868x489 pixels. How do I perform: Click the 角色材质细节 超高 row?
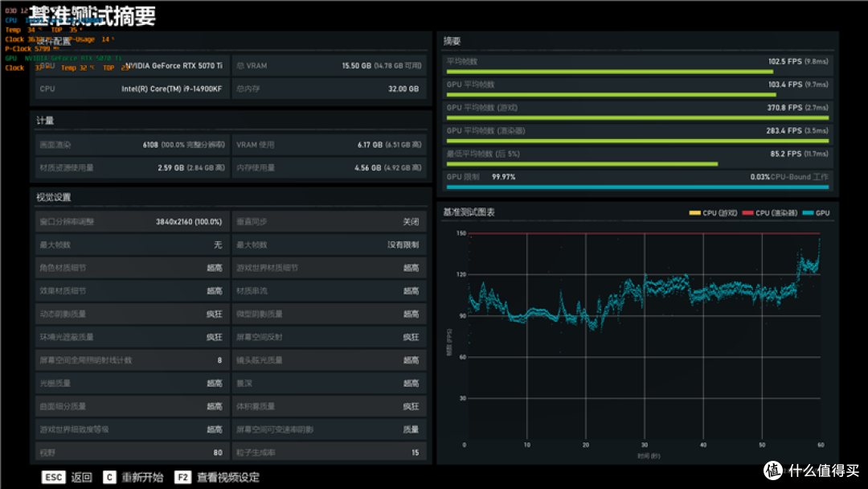[x=132, y=268]
